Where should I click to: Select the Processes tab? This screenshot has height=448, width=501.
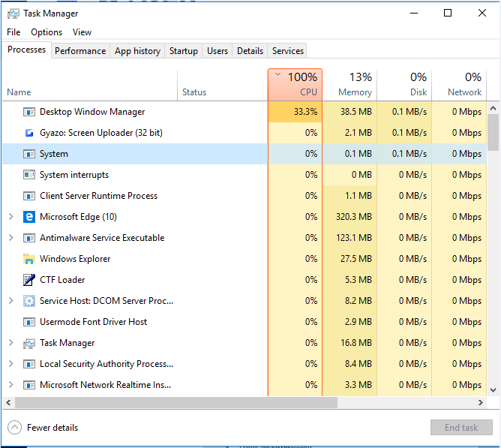tap(26, 50)
